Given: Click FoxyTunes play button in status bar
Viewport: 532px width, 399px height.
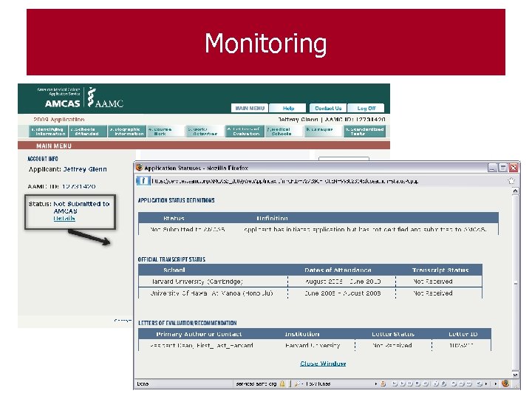Looking at the screenshot, I should 403,383.
